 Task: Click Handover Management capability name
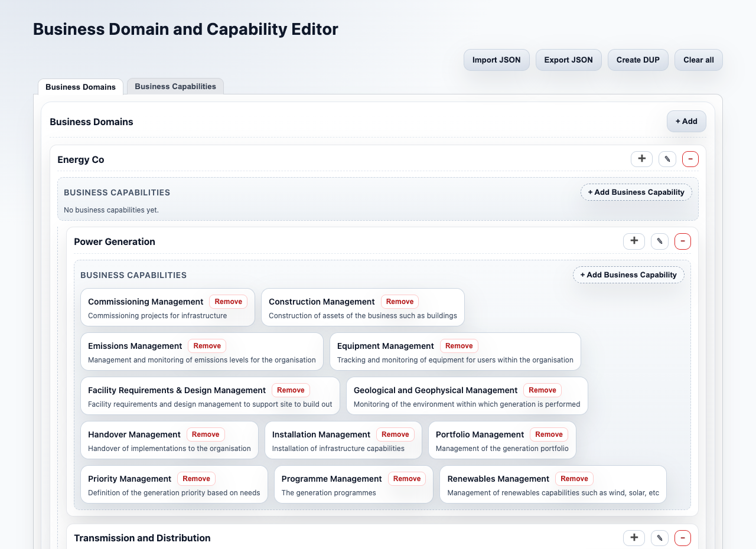coord(135,434)
